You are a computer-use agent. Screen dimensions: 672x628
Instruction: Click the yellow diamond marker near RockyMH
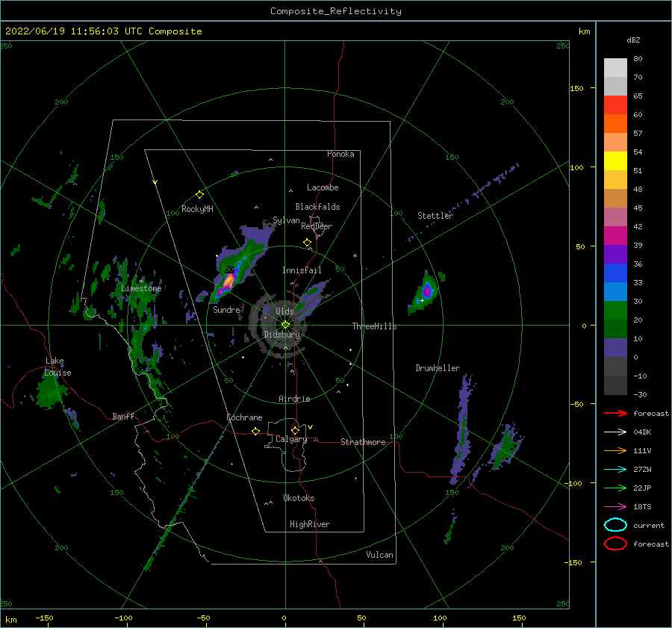(x=199, y=195)
